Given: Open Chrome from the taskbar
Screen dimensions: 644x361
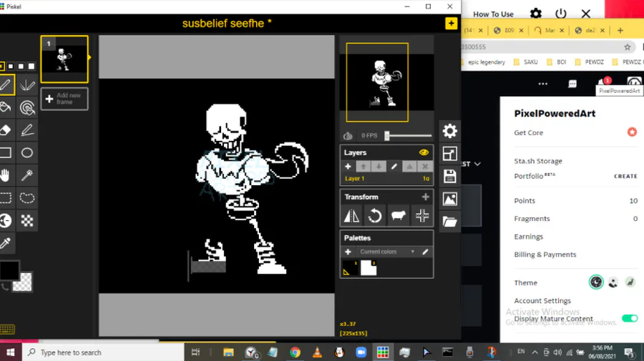Looking at the screenshot, I should pos(295,352).
